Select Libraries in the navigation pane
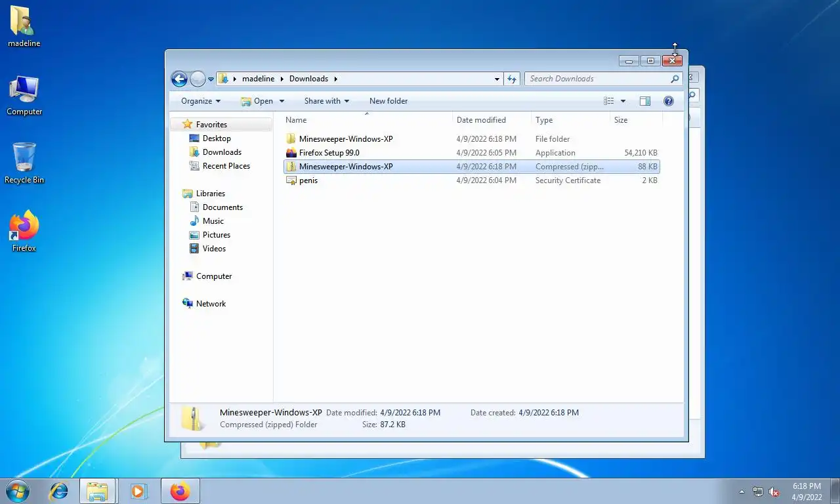The height and width of the screenshot is (504, 840). pyautogui.click(x=210, y=194)
